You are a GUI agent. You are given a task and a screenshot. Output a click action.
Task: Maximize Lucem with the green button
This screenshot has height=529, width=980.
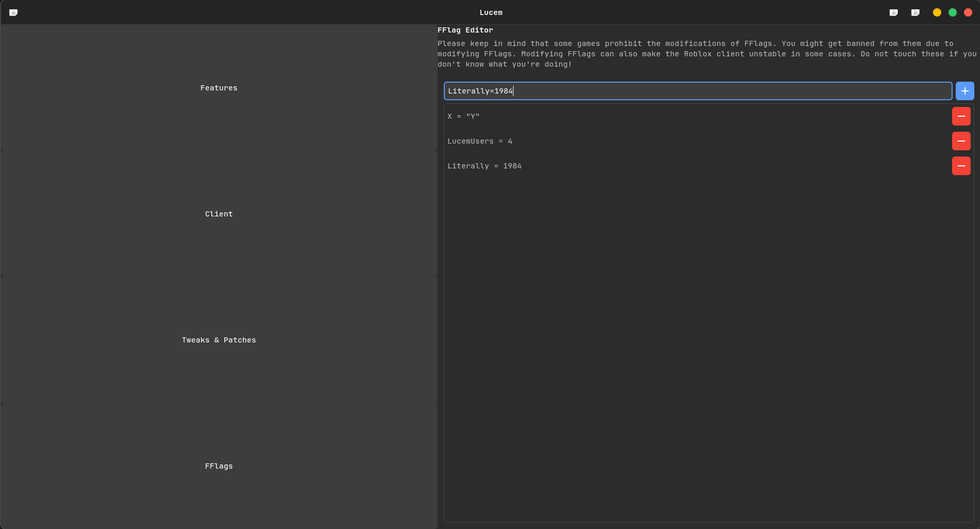pyautogui.click(x=953, y=12)
